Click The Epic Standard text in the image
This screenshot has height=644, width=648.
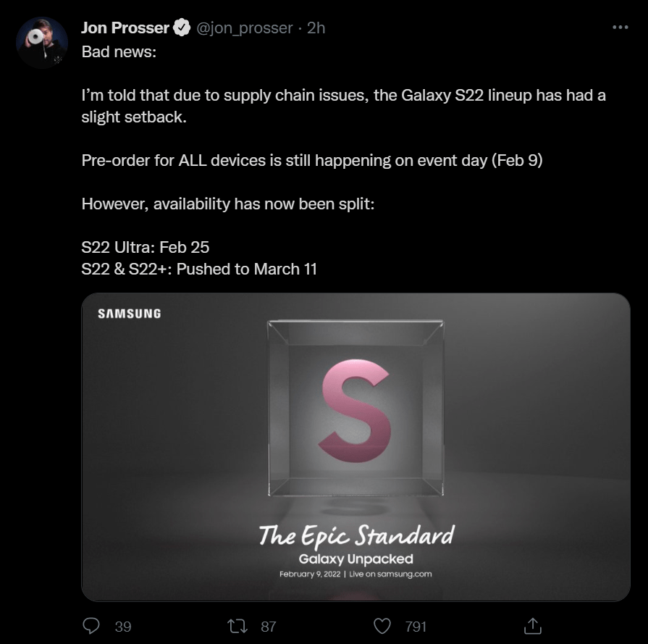pos(357,536)
